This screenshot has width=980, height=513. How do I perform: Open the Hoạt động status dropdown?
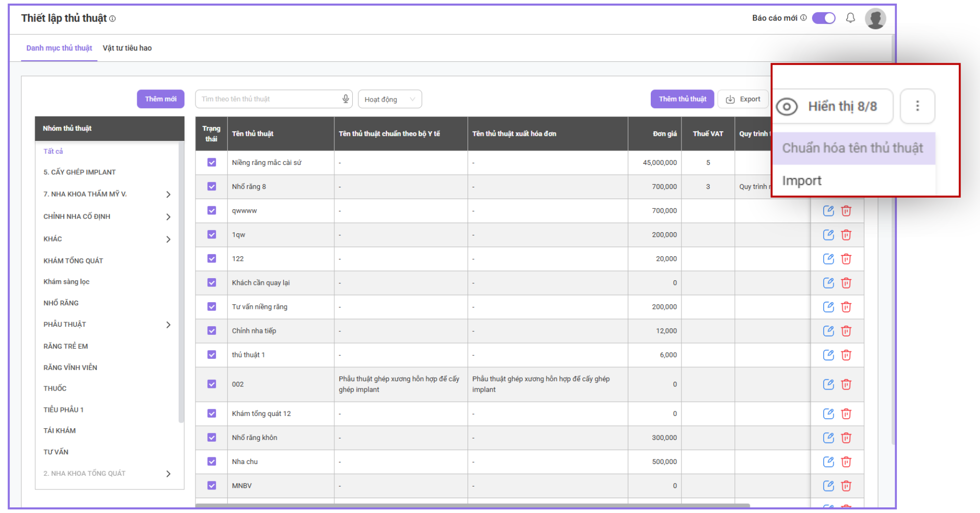[390, 99]
